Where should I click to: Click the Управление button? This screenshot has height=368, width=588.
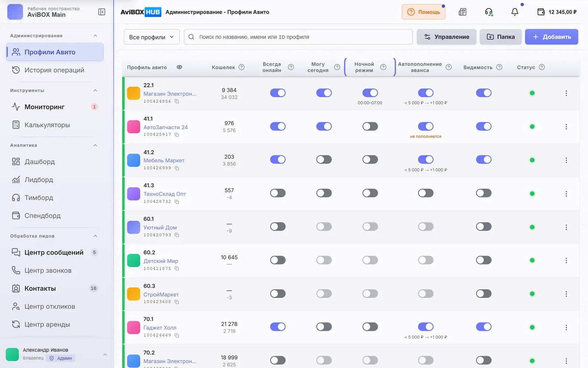pyautogui.click(x=446, y=37)
